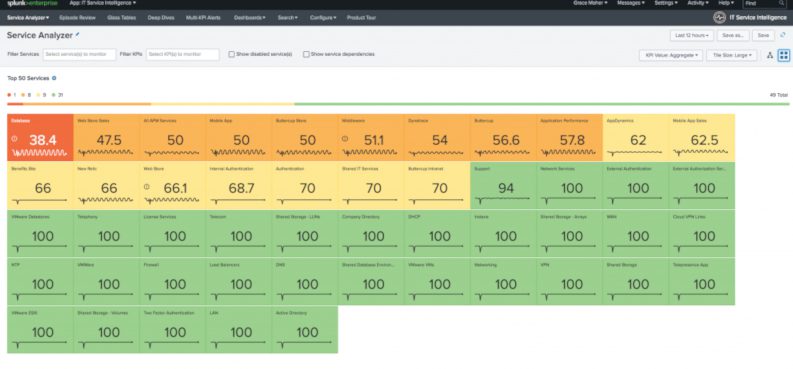Switch to the tile grid view icon
793x369 pixels.
click(783, 55)
